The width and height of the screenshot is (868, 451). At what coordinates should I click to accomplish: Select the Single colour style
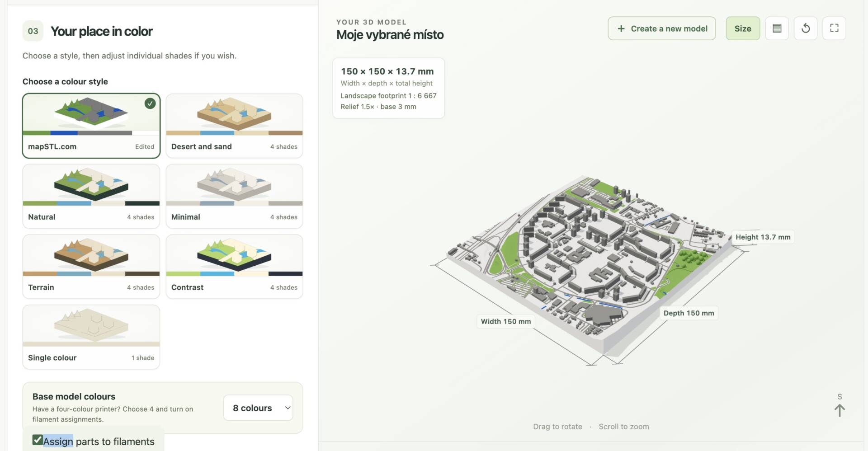coord(91,337)
